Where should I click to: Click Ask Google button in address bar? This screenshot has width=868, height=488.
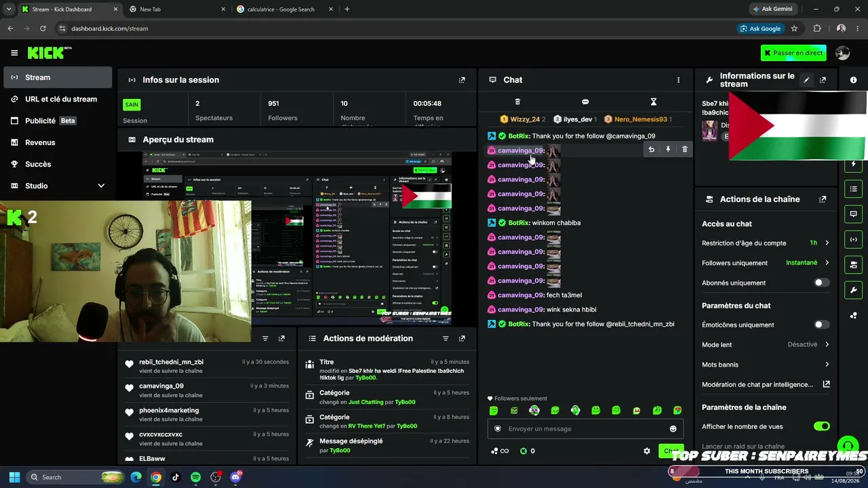[760, 28]
